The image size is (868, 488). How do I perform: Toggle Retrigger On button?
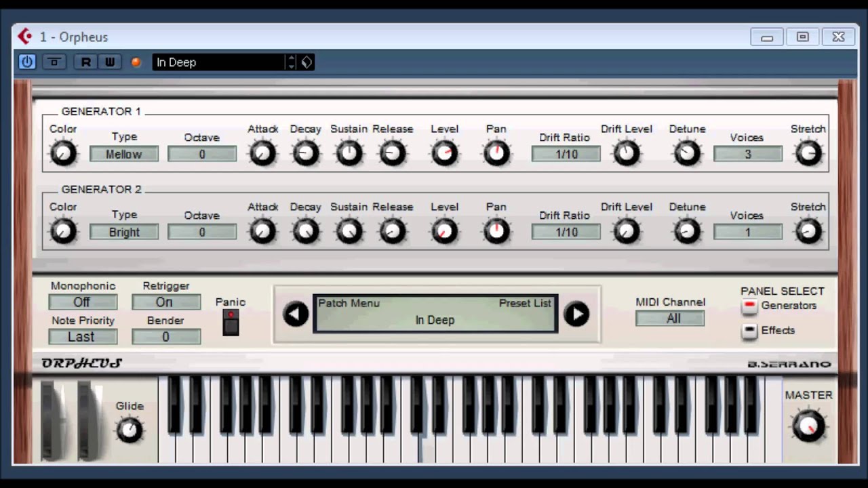166,302
